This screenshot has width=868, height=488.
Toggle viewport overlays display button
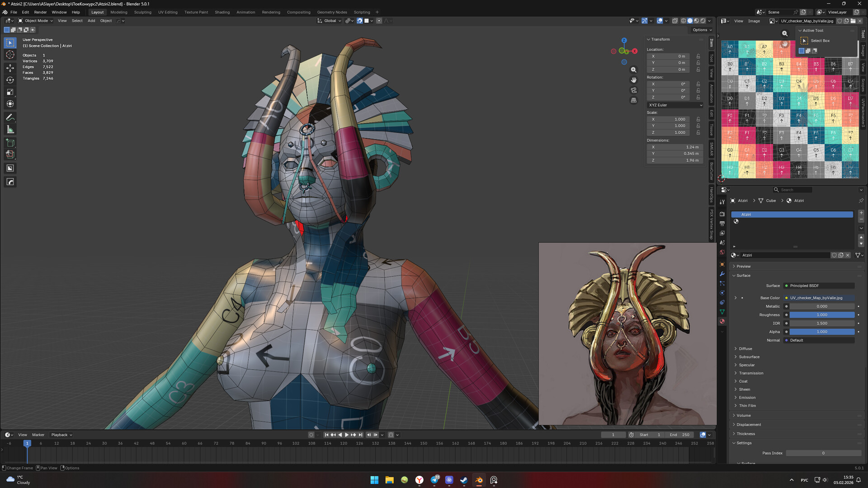point(660,21)
